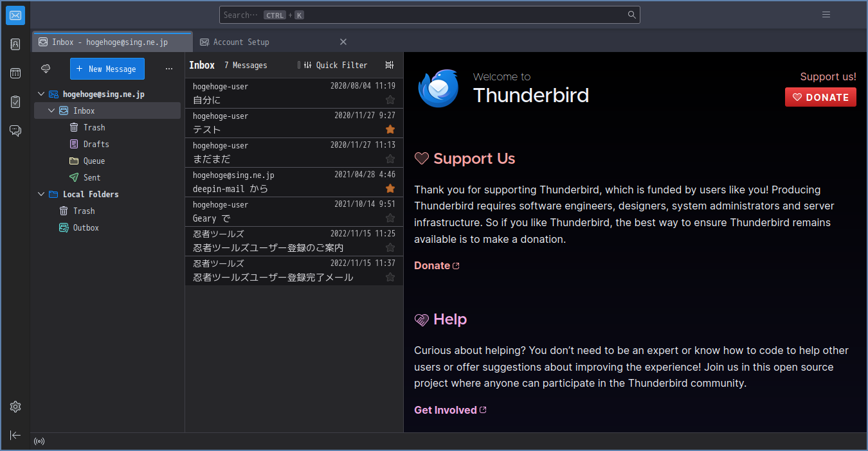Switch to Inbox - hogehoge@sing.ne.jp tab
The height and width of the screenshot is (451, 868).
tap(112, 42)
